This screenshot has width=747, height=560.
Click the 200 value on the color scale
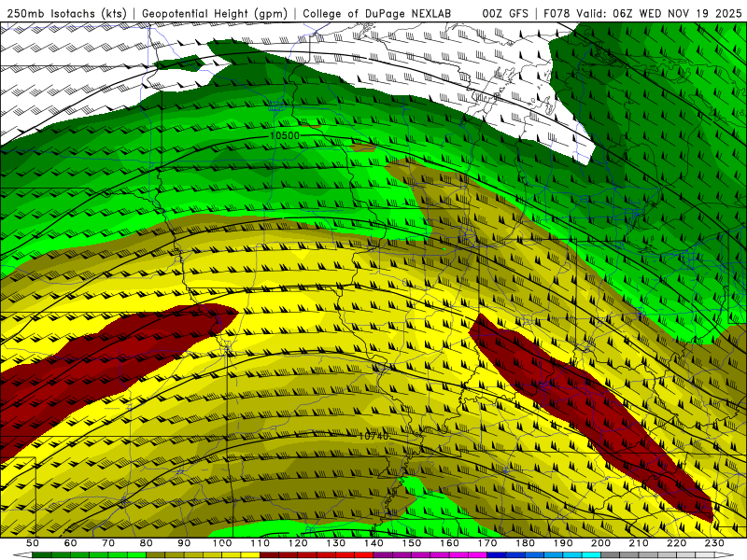click(600, 543)
